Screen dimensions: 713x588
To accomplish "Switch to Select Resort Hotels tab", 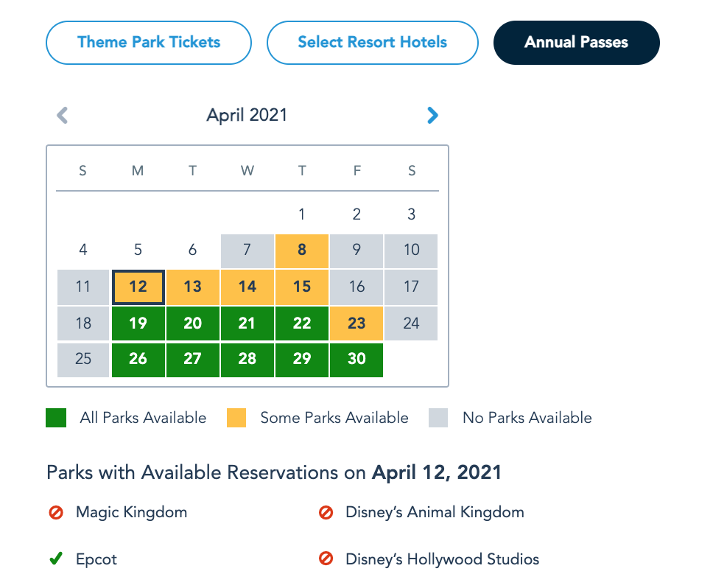I will pos(372,42).
